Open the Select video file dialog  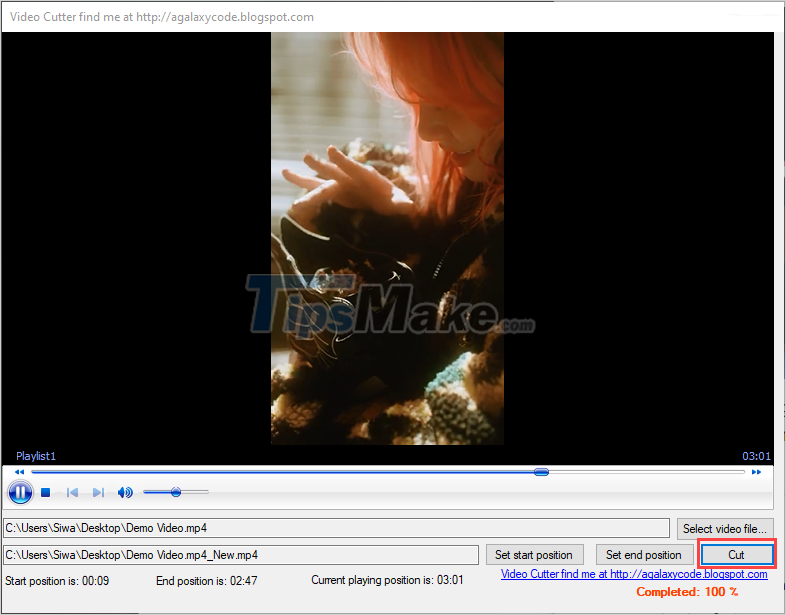[724, 529]
